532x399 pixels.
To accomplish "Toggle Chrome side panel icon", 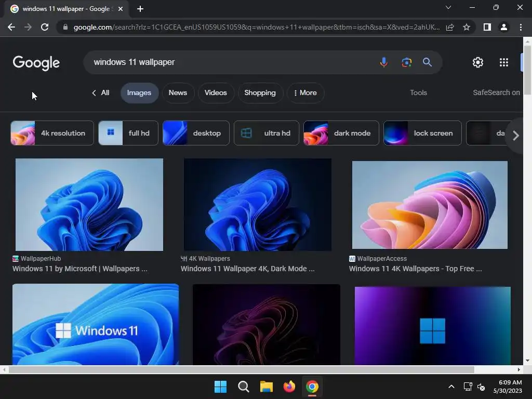I will pos(487,27).
